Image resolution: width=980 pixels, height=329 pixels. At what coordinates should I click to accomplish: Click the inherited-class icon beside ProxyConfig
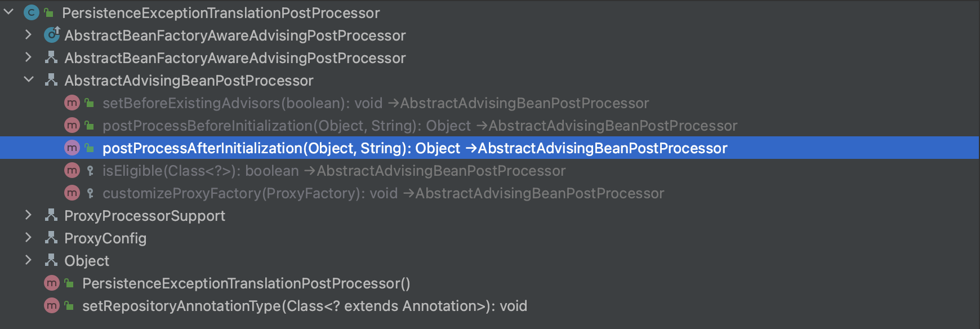point(51,238)
